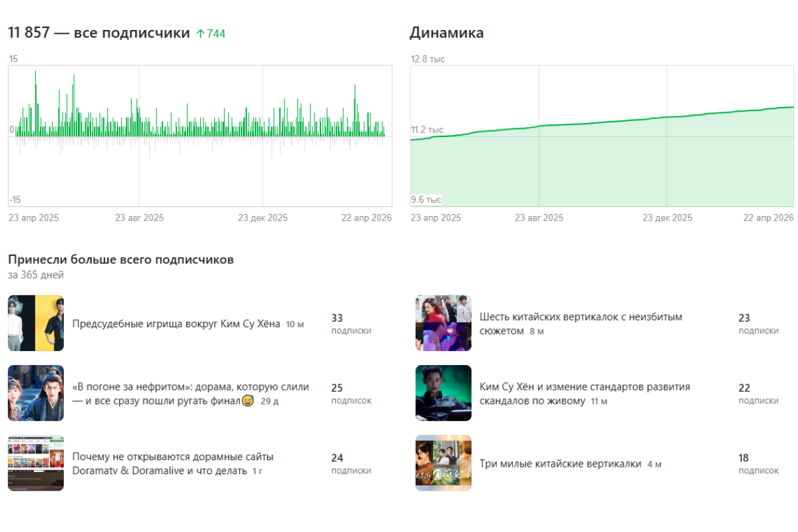Open thumbnail for Предсудебные игрища article
The image size is (798, 532).
pyautogui.click(x=36, y=323)
